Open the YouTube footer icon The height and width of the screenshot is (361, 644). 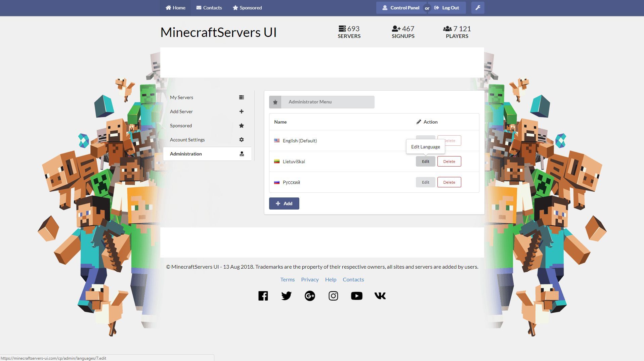pyautogui.click(x=357, y=296)
